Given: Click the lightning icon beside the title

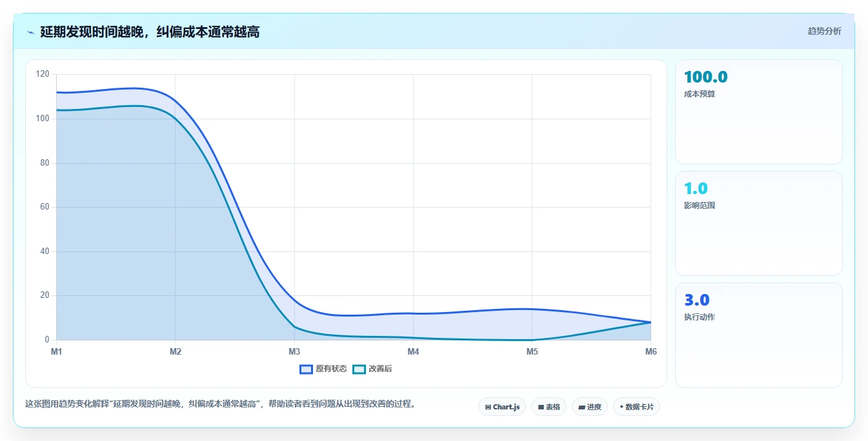Looking at the screenshot, I should [31, 32].
